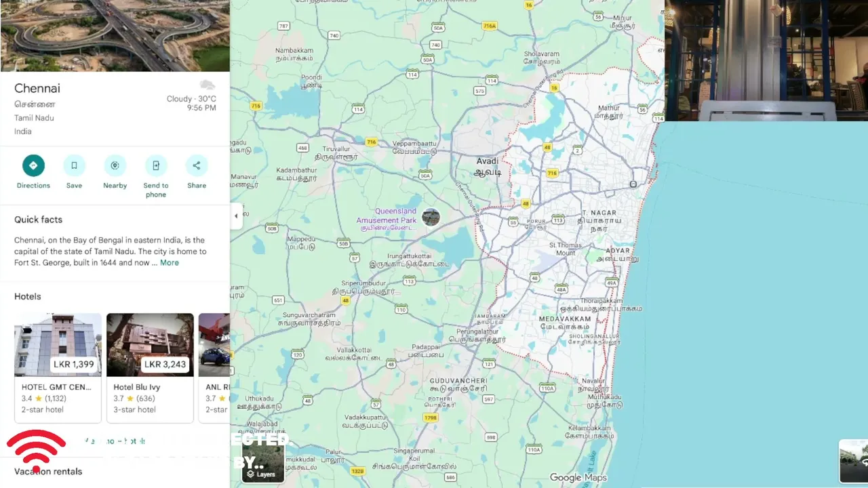
Task: Click the Quick facts heading
Action: click(38, 220)
